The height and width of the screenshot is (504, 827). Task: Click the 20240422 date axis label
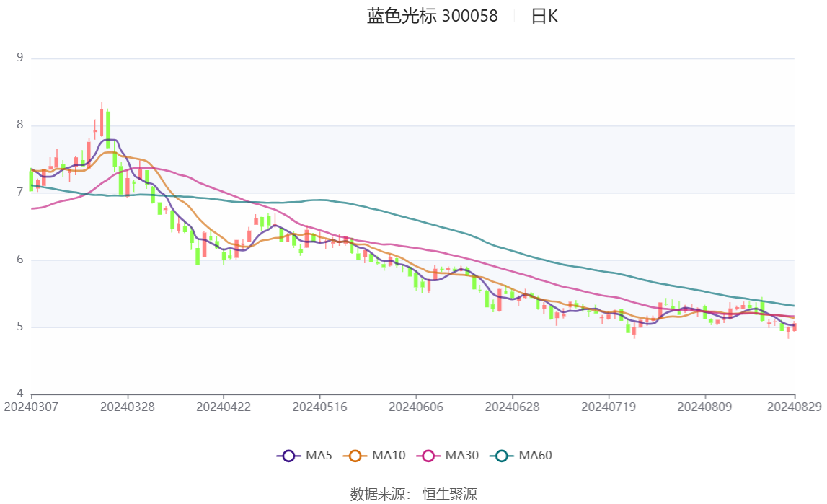(x=224, y=407)
